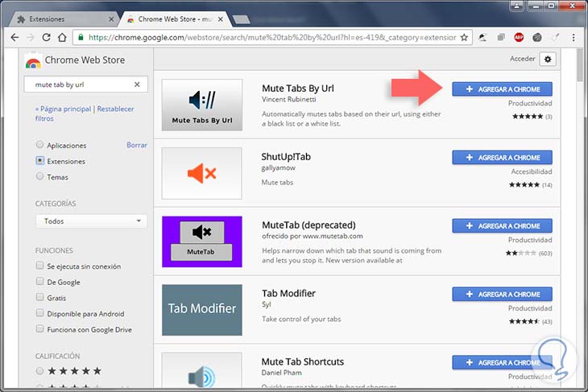Viewport: 588px width, 392px height.
Task: Select the five-star rating filter
Action: coord(39,371)
